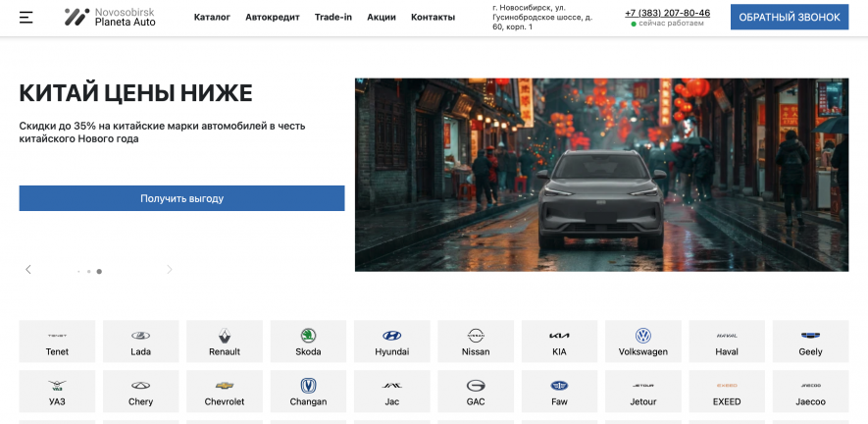Screen dimensions: 868x424
Task: Select the Skoda brand tile
Action: click(308, 342)
